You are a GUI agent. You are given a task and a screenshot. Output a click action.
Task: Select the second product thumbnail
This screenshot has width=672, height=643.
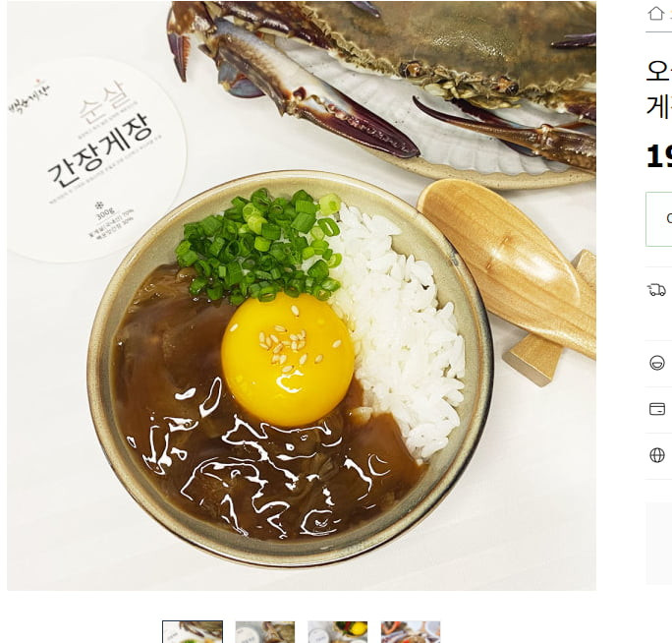point(265,631)
